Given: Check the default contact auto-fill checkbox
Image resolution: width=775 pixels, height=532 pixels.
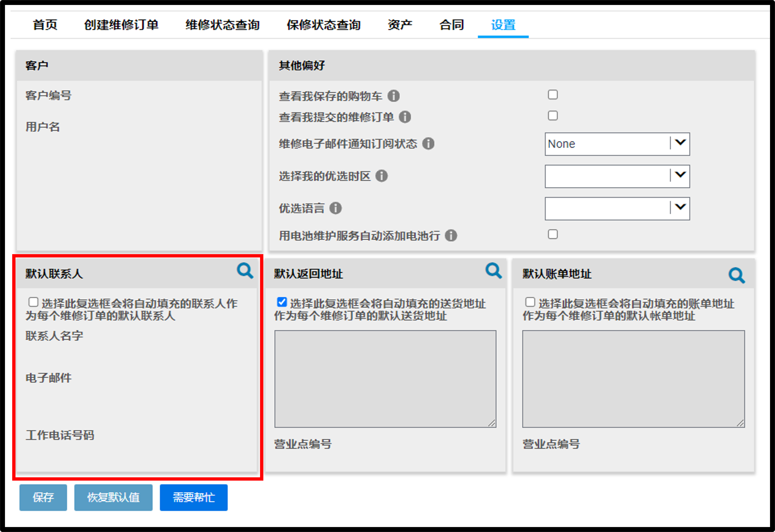Looking at the screenshot, I should coord(33,302).
